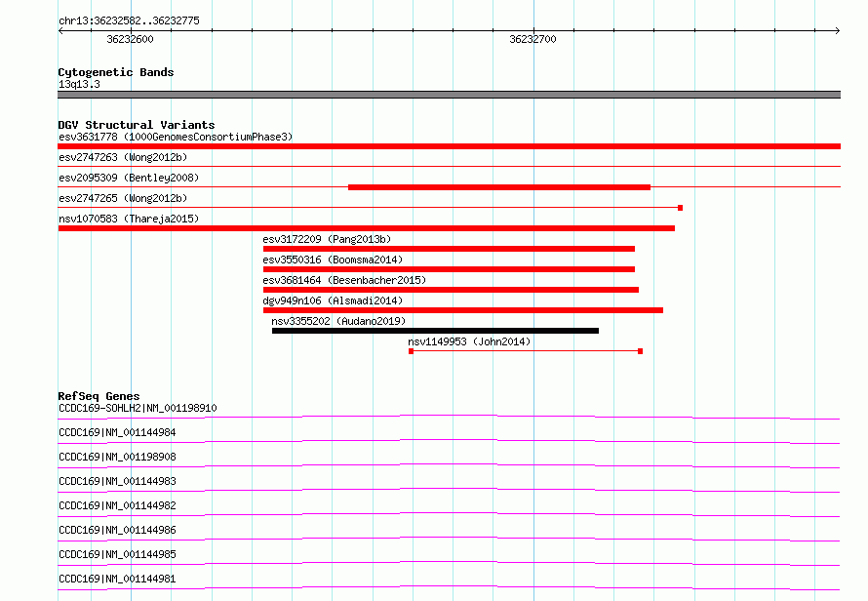
Task: Click the thick red bar of esv3631778
Action: coord(449,146)
